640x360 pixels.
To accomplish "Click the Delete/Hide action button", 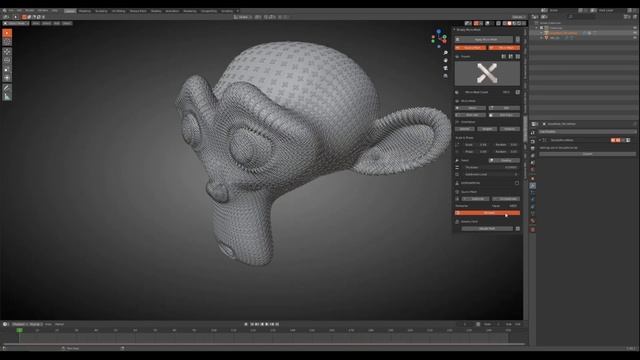I will (487, 229).
